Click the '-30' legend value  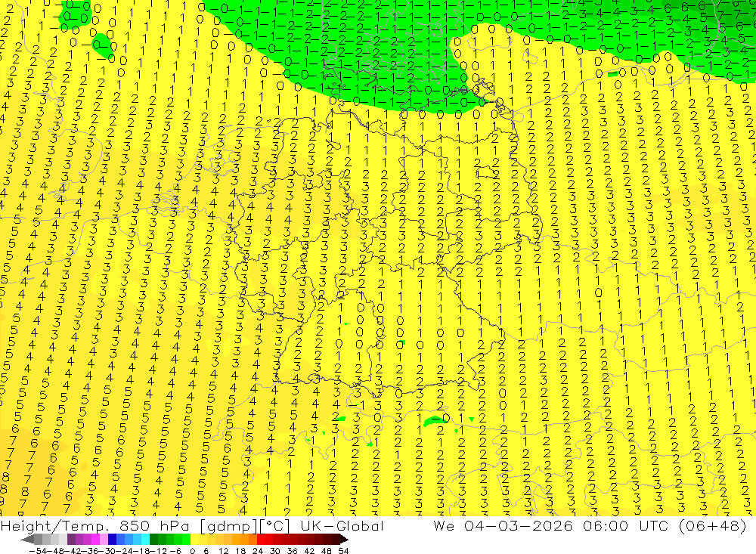[x=107, y=551]
